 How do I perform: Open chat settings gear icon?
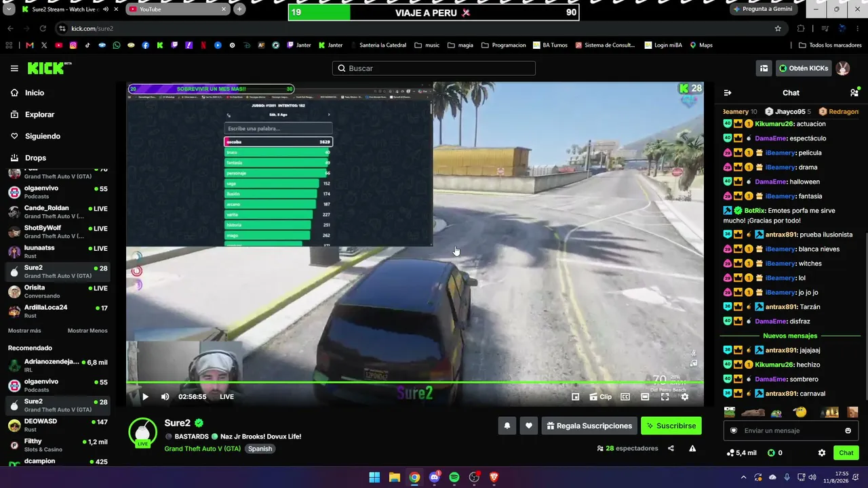(x=822, y=453)
